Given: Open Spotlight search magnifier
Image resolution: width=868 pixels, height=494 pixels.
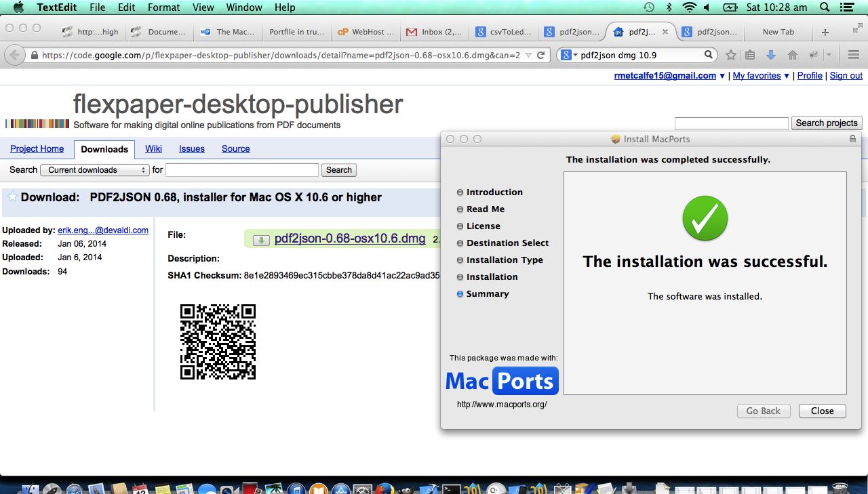Looking at the screenshot, I should coord(825,7).
